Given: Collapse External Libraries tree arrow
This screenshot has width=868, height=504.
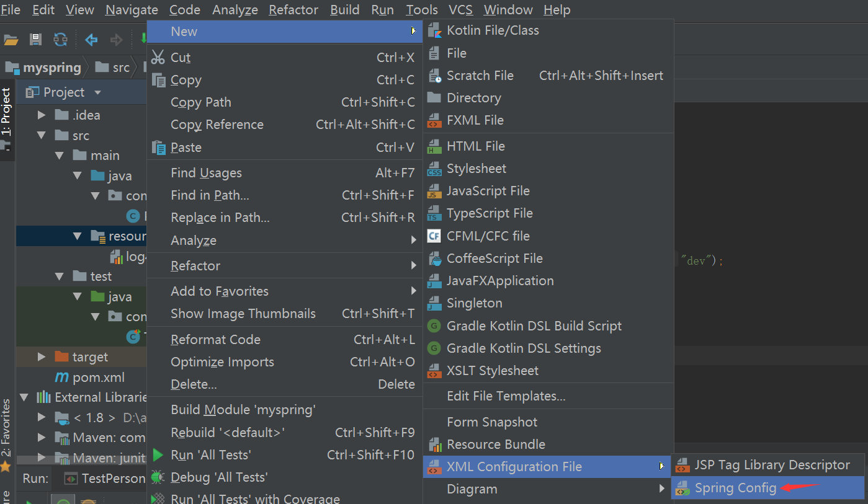Looking at the screenshot, I should point(24,397).
